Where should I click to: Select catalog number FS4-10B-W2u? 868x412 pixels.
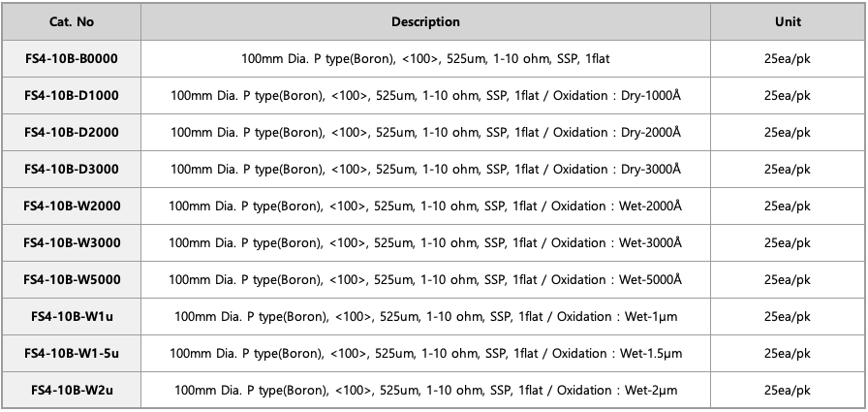(x=72, y=391)
